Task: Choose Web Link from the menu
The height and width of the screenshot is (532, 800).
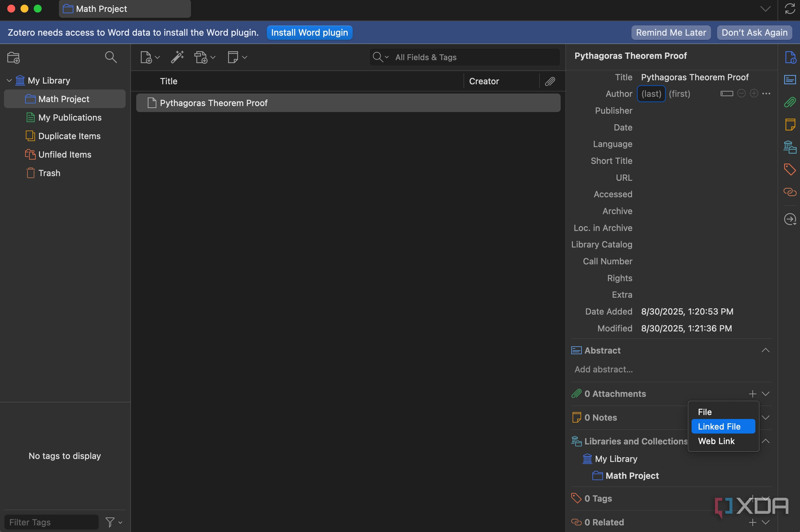Action: (723, 441)
